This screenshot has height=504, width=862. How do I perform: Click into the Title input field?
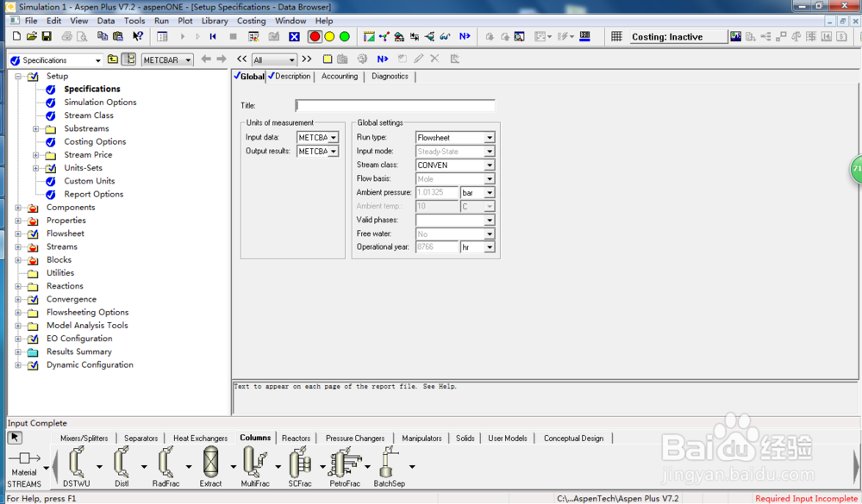(395, 105)
